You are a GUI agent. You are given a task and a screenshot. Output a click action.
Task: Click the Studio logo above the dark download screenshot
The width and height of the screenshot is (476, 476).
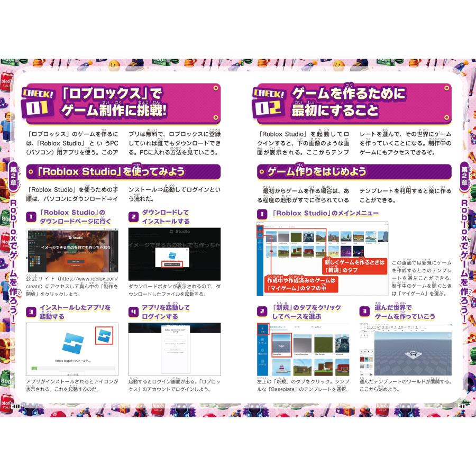179,231
